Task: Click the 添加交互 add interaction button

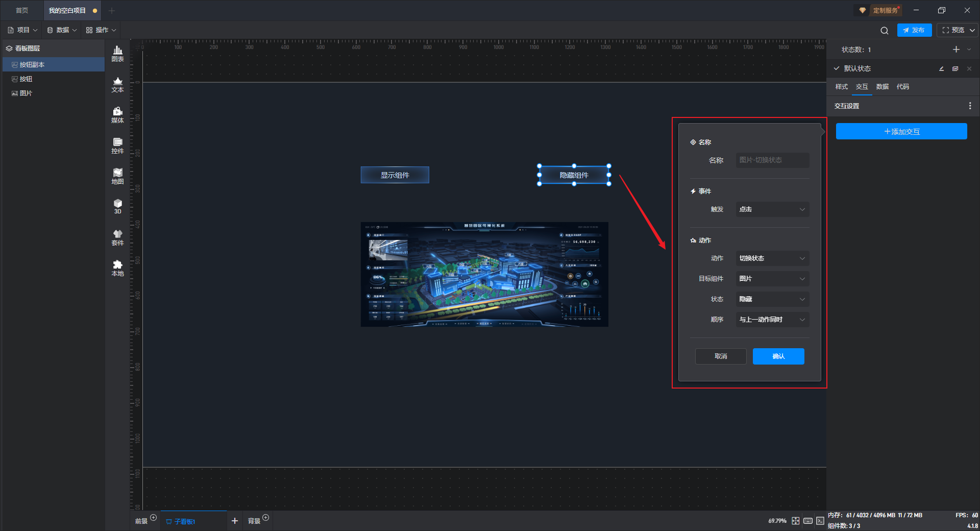Action: pyautogui.click(x=901, y=132)
